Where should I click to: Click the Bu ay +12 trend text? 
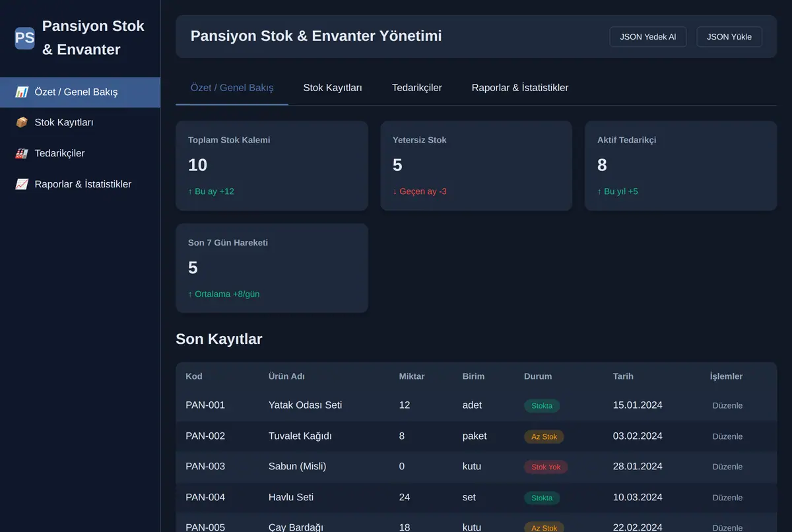[x=211, y=191]
